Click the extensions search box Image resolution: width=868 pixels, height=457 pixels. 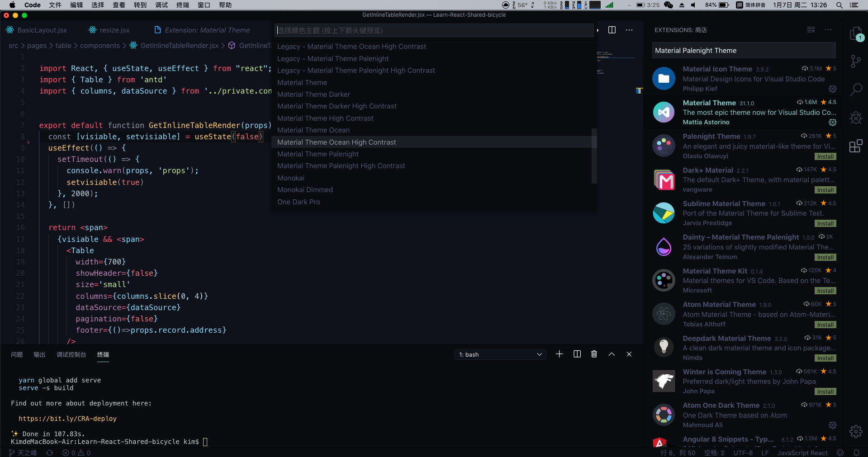tap(744, 50)
